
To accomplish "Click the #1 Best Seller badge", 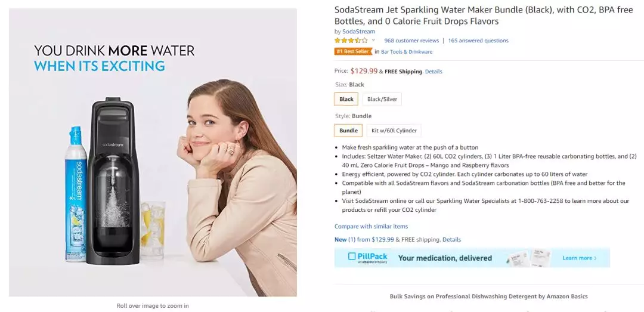I will (353, 51).
